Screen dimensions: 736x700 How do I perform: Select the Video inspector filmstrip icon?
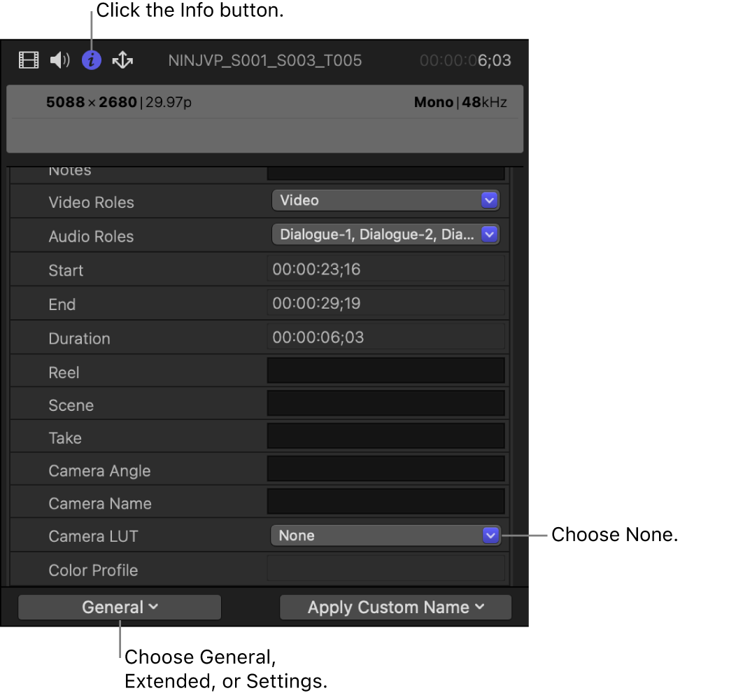pyautogui.click(x=28, y=60)
